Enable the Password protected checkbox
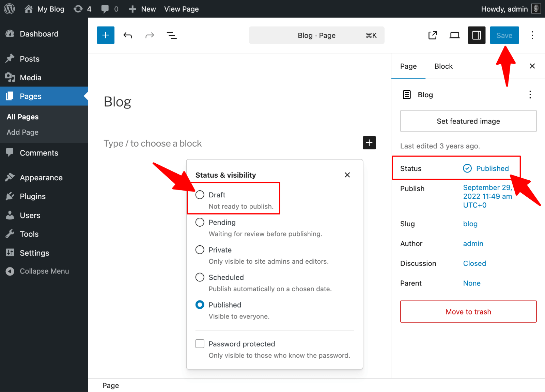 200,344
